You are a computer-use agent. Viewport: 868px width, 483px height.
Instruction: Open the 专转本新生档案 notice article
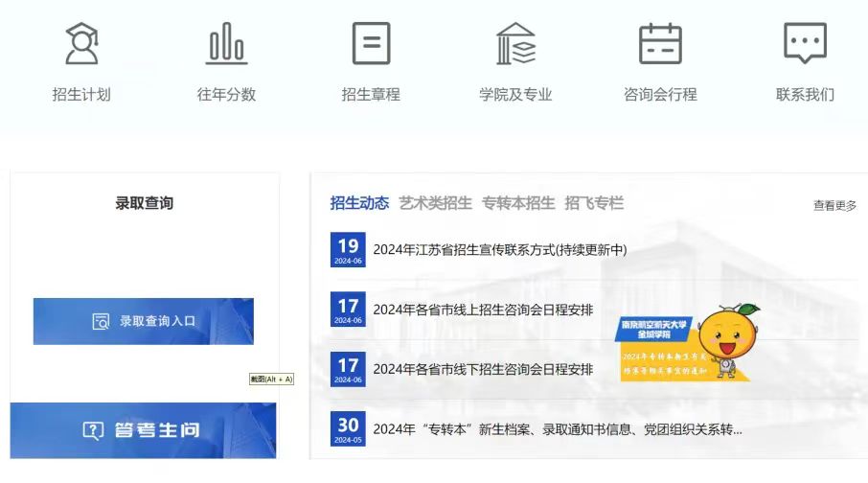(x=557, y=428)
